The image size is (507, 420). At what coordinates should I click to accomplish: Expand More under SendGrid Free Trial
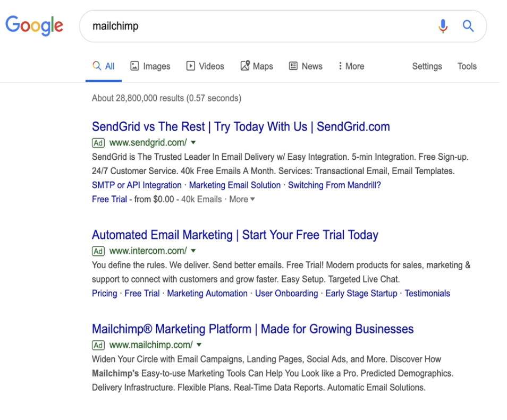coord(242,199)
